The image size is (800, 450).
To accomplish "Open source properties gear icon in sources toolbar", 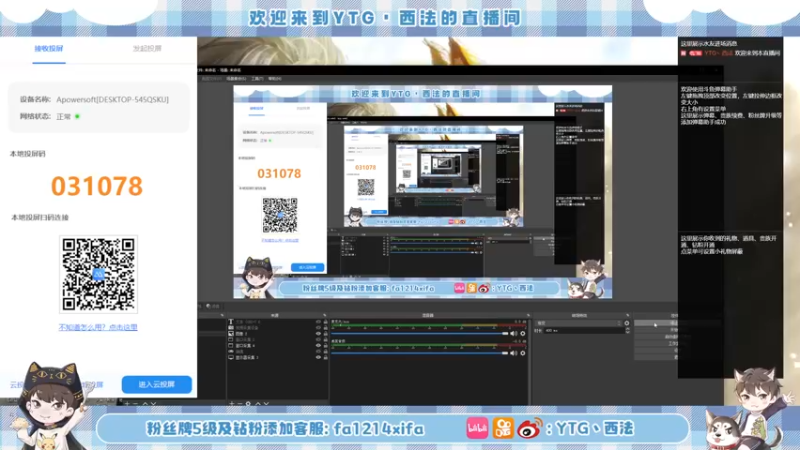I will tap(248, 404).
